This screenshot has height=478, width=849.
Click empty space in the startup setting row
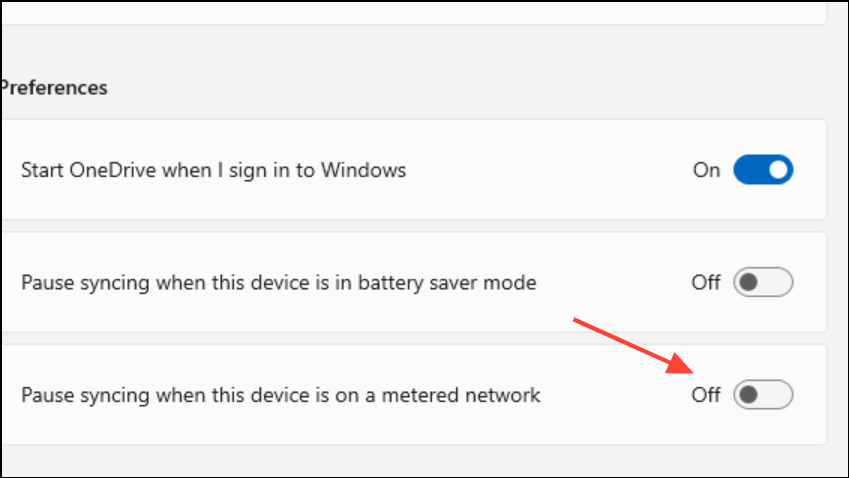(x=550, y=170)
